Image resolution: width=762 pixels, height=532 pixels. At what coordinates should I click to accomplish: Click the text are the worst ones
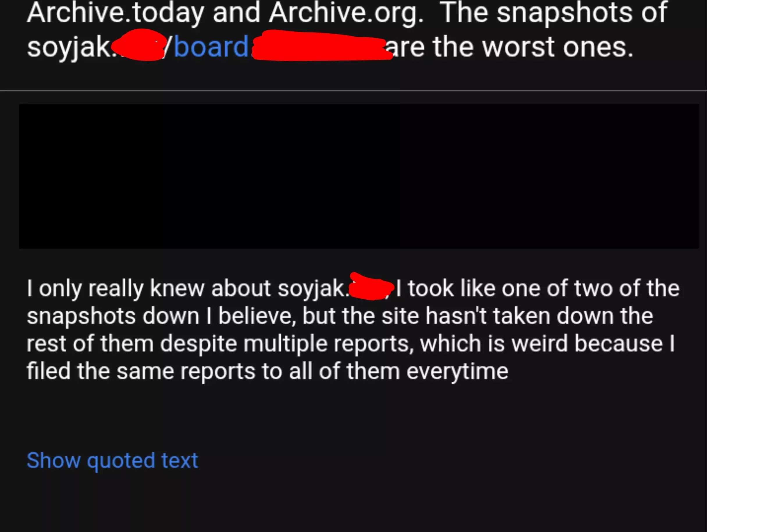point(510,47)
